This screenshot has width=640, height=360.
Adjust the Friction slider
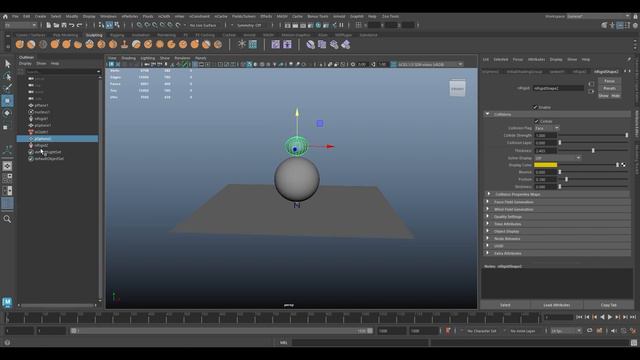click(x=567, y=179)
